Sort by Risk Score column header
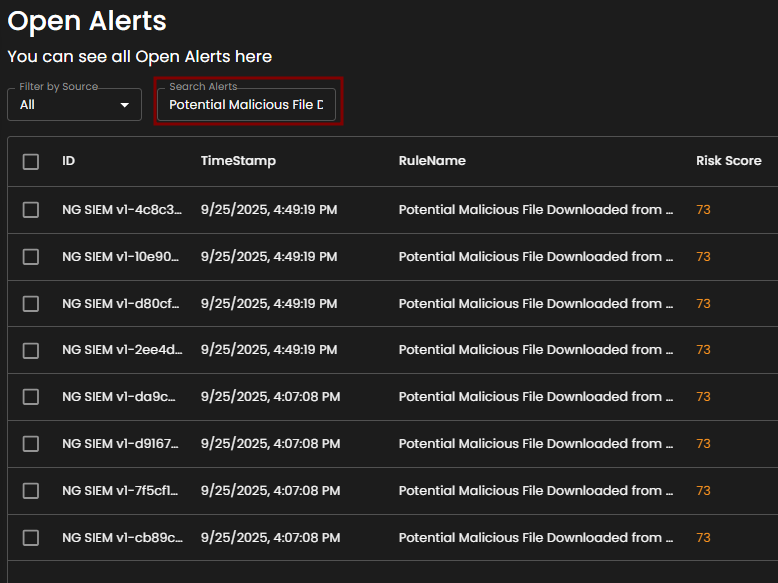 click(728, 161)
